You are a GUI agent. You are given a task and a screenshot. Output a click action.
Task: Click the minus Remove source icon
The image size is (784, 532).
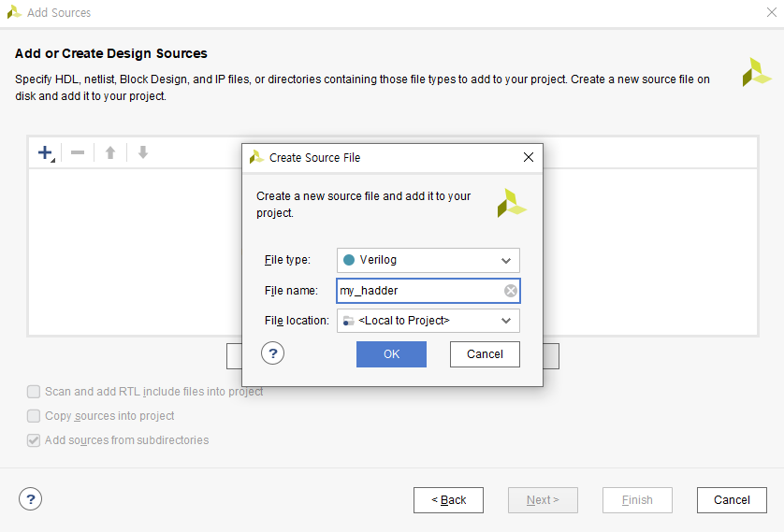pos(78,152)
